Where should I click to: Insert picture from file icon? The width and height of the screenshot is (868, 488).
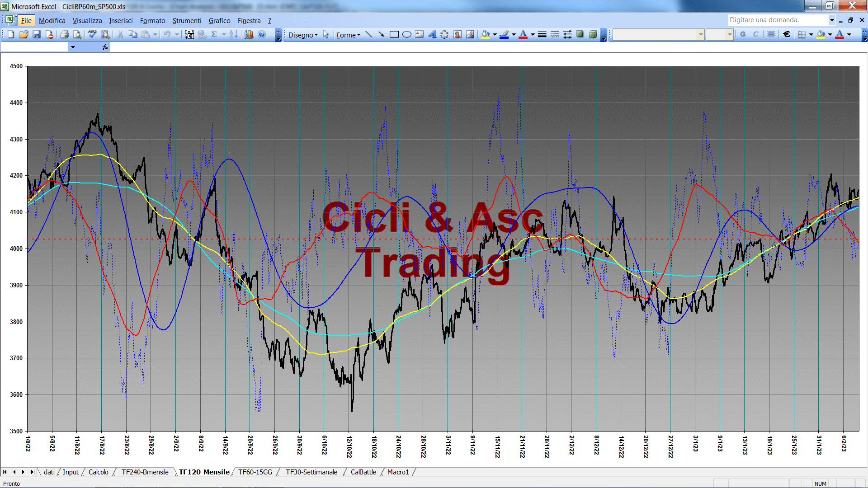coord(470,34)
